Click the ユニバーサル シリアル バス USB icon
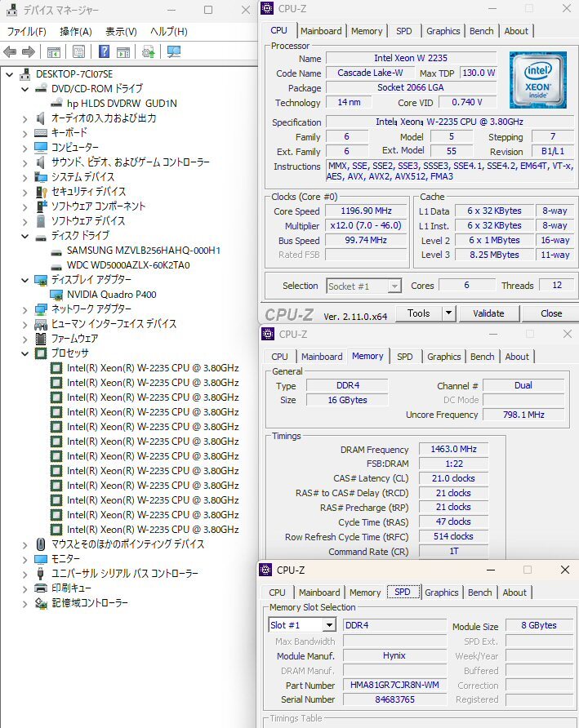 point(41,574)
